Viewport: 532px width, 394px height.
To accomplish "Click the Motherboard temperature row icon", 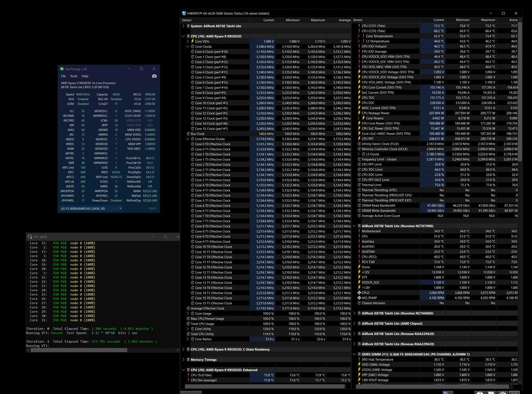I will 358,231.
